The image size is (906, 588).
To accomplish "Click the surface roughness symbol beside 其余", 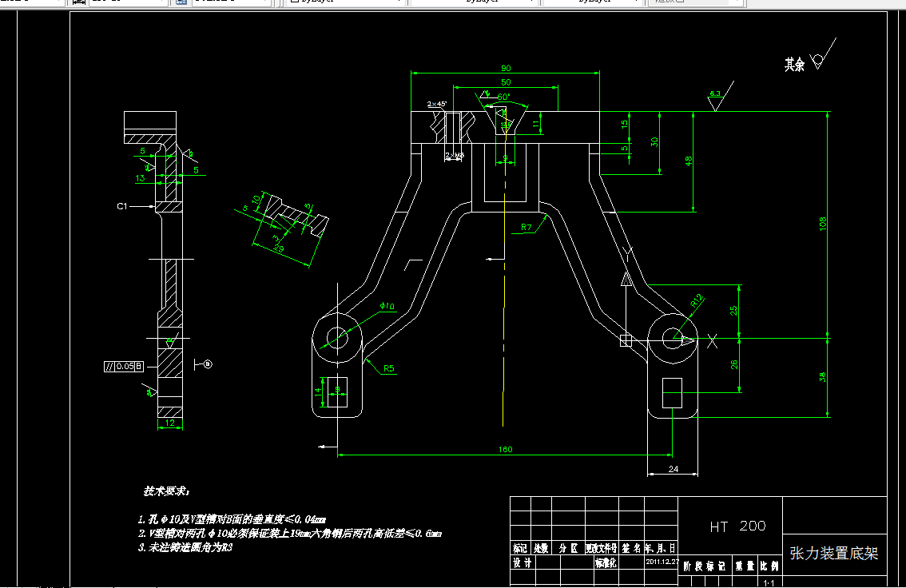I will point(818,59).
